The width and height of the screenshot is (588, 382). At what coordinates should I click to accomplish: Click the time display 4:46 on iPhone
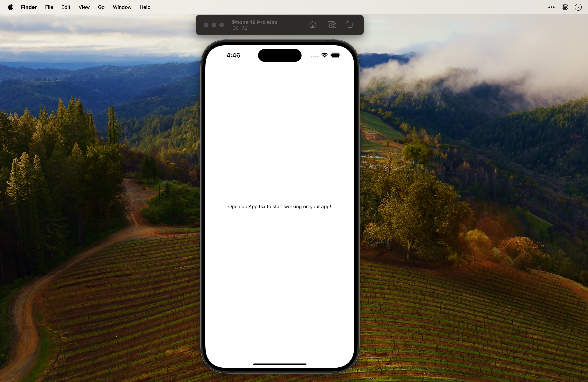point(234,55)
